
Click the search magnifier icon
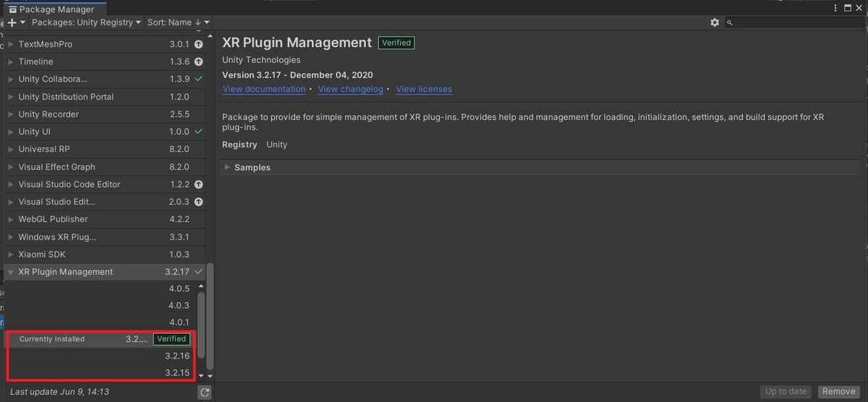tap(730, 22)
